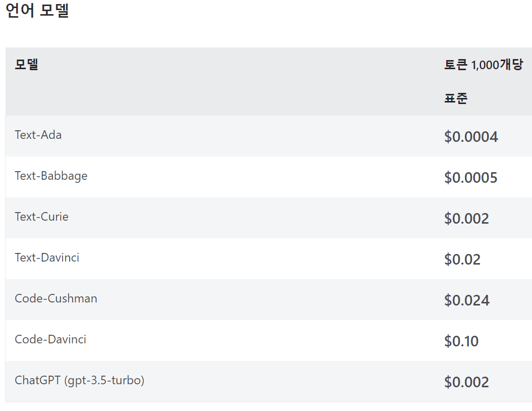
Task: Click the $0.0004 price for Text-Ada
Action: pos(471,137)
